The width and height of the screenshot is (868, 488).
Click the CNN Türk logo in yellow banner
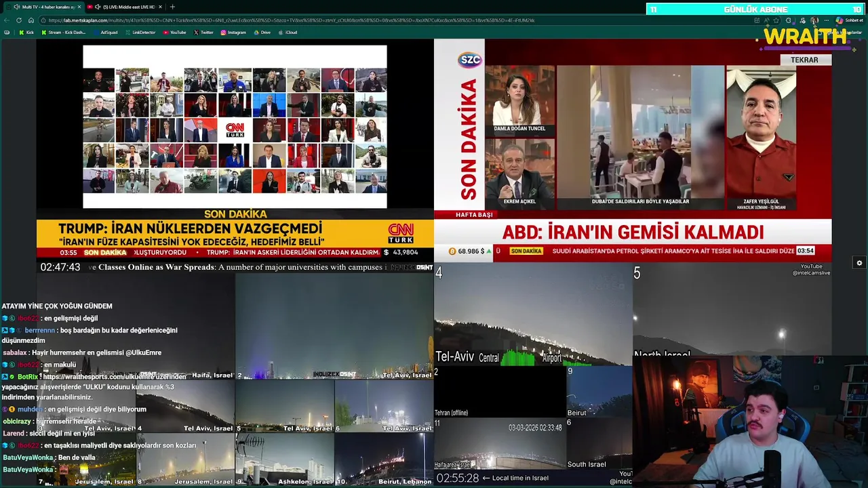tap(401, 233)
